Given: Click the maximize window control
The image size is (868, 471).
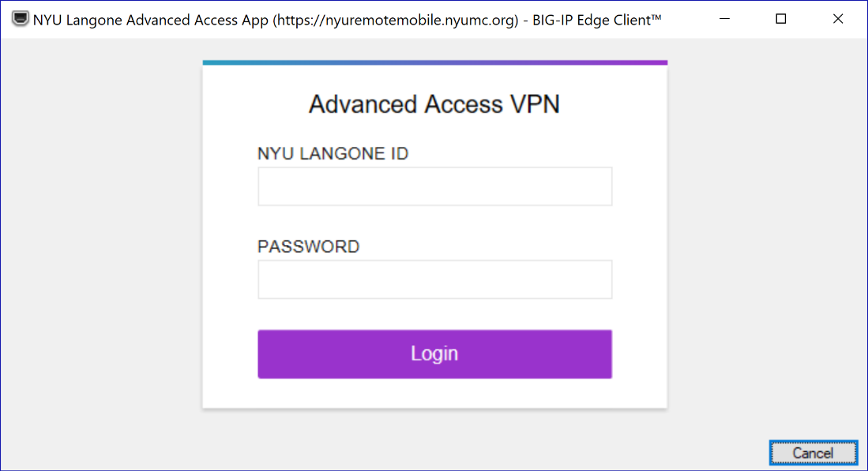Looking at the screenshot, I should click(780, 18).
